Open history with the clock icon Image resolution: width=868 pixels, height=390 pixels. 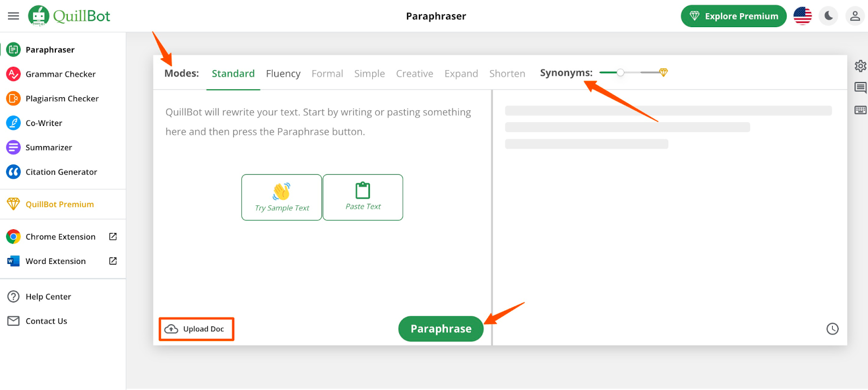click(833, 329)
